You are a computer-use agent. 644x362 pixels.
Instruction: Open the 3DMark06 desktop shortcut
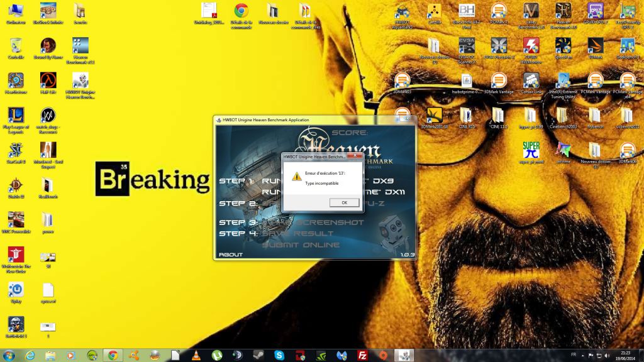coord(628,153)
